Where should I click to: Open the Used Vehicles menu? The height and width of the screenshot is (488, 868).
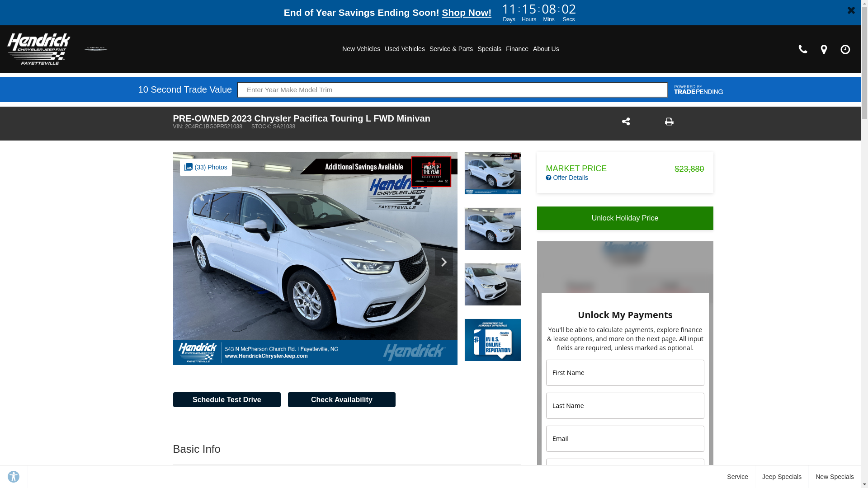click(405, 49)
